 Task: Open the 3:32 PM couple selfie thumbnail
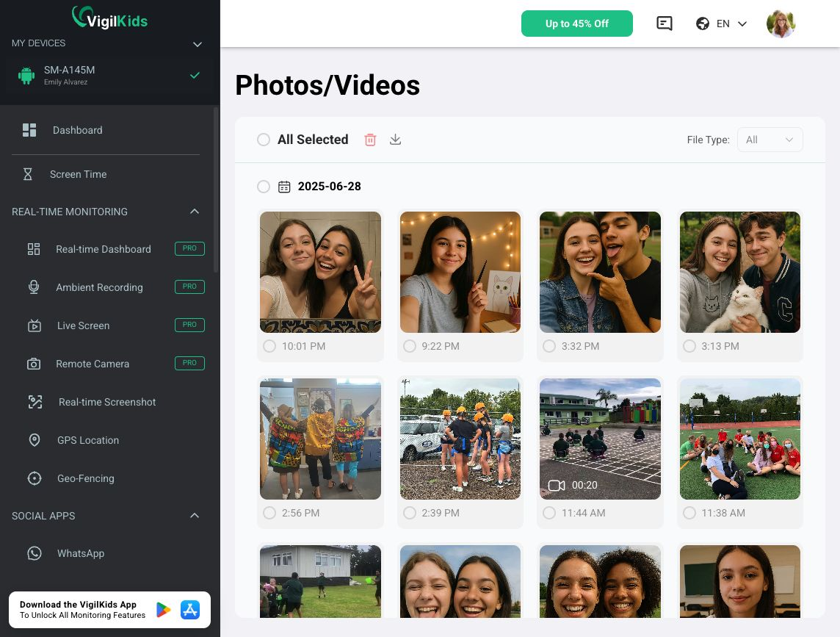[600, 272]
